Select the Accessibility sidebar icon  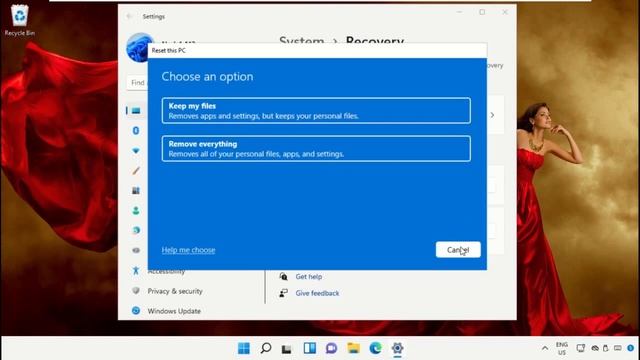click(136, 270)
